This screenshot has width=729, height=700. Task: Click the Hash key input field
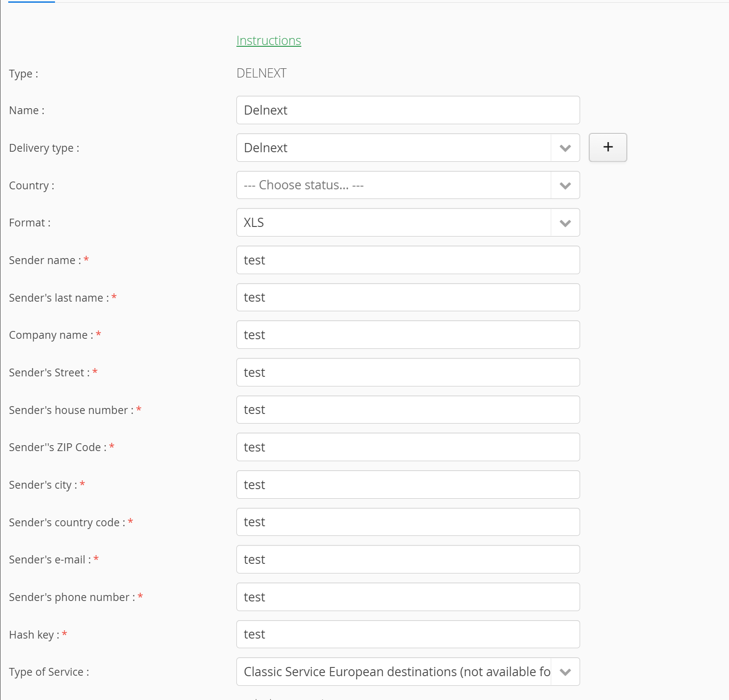tap(408, 634)
